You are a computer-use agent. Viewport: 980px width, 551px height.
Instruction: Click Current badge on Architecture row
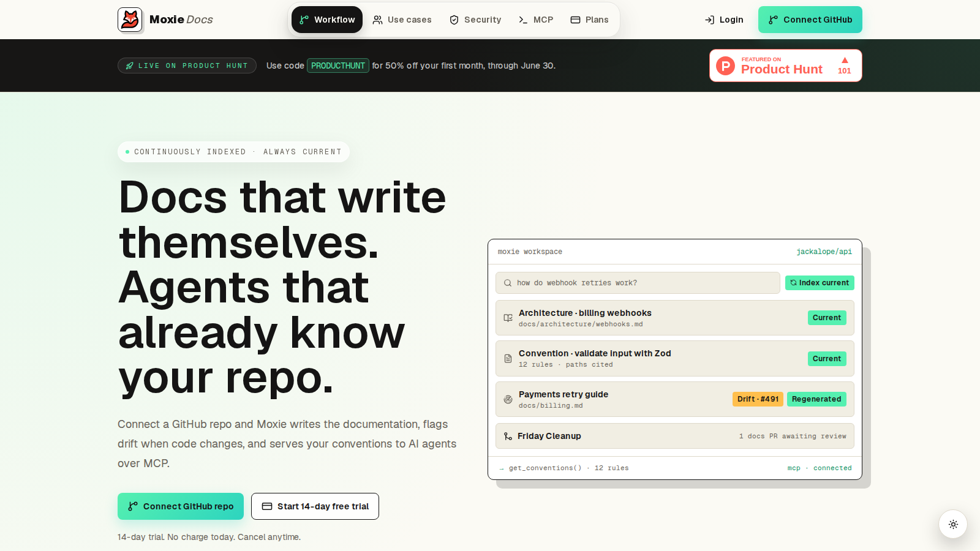coord(827,318)
